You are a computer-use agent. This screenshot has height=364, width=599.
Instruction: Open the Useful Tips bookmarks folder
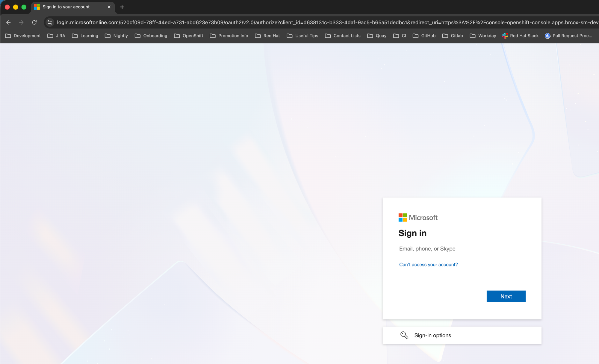pos(302,36)
